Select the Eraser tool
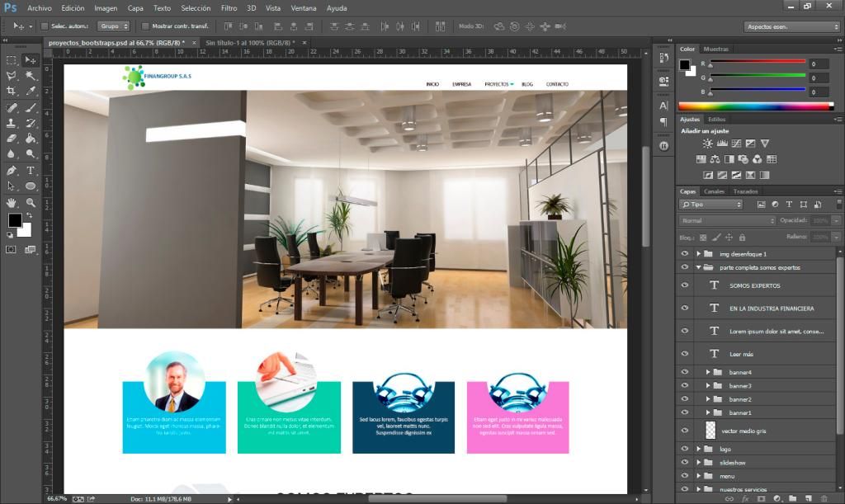845x504 pixels. point(11,139)
